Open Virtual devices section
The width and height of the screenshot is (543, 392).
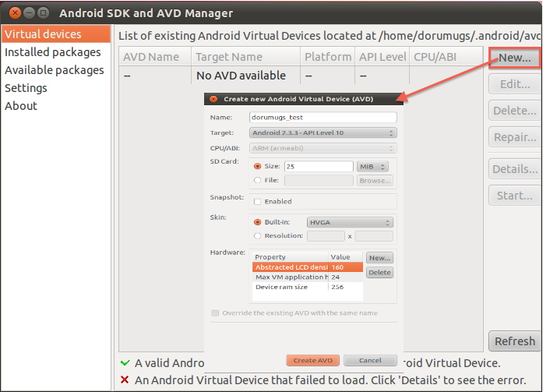[x=56, y=34]
